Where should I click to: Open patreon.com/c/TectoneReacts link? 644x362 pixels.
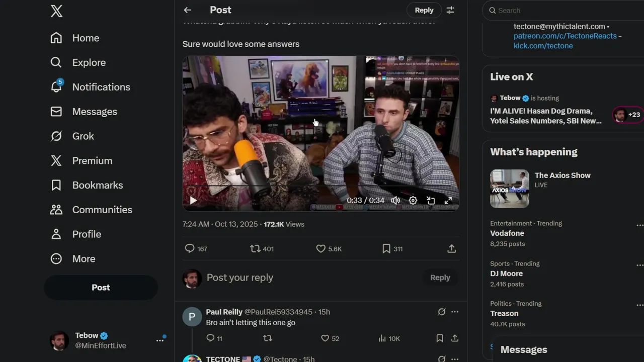[x=565, y=36]
